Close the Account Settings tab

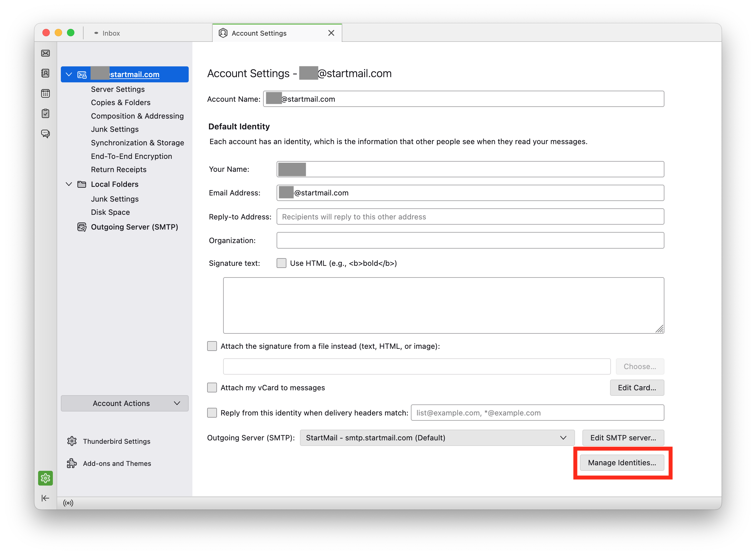(331, 33)
